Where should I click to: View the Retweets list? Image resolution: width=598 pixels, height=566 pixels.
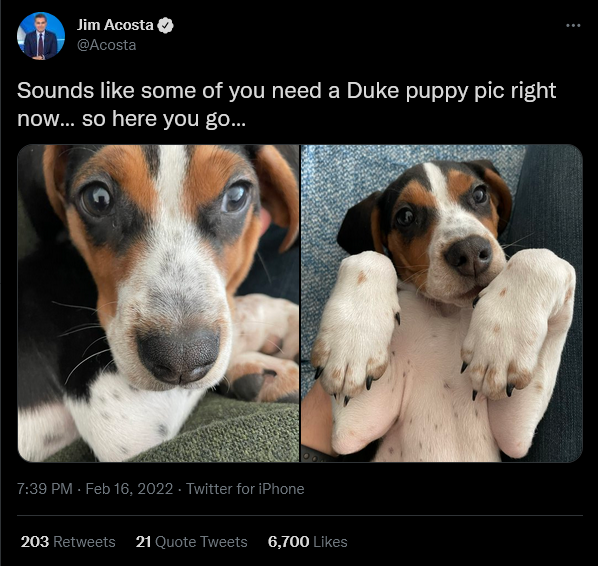tap(68, 542)
